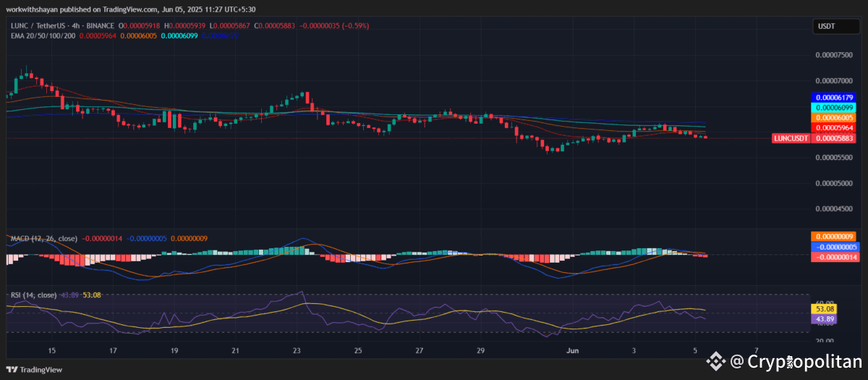Select the MACD (12, 26, close) indicator legend

point(43,237)
